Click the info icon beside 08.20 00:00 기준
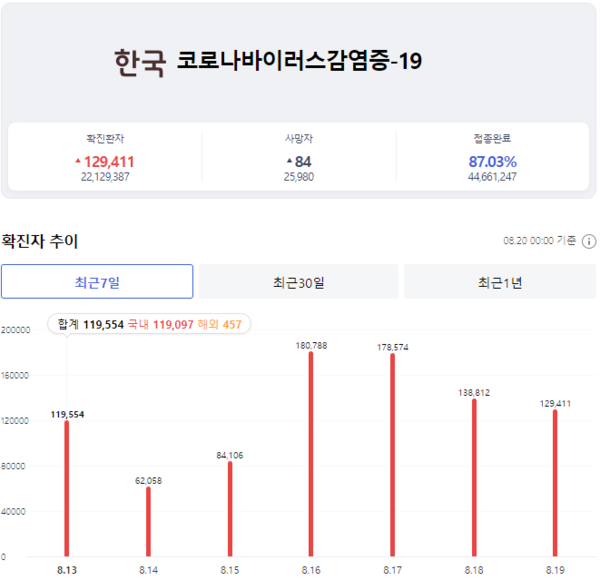The image size is (600, 580). point(589,241)
